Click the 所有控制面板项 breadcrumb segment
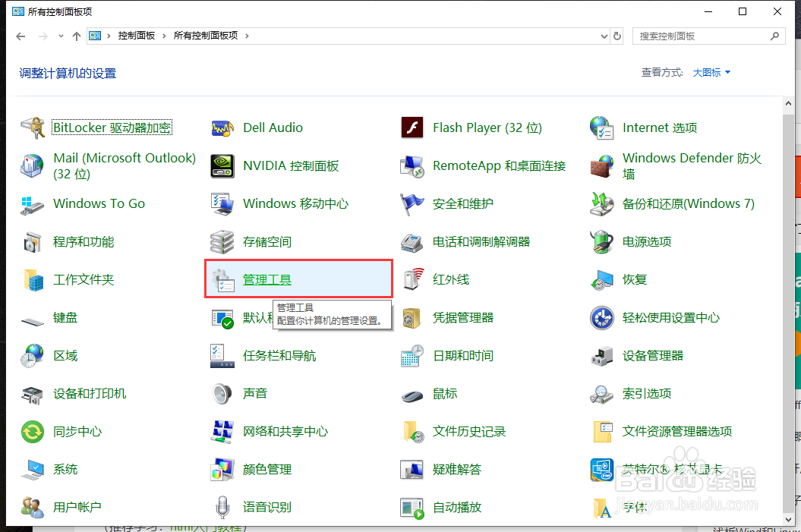The image size is (801, 532). pyautogui.click(x=205, y=36)
